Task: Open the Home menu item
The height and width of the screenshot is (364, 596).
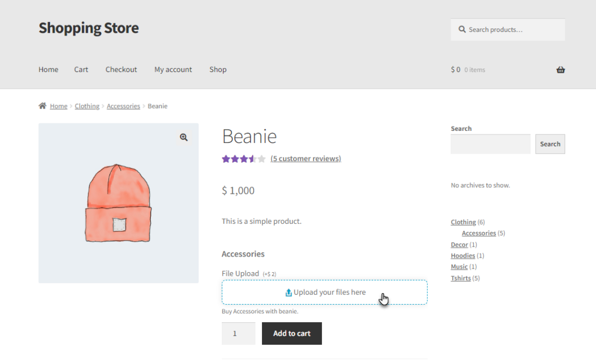Action: point(48,69)
